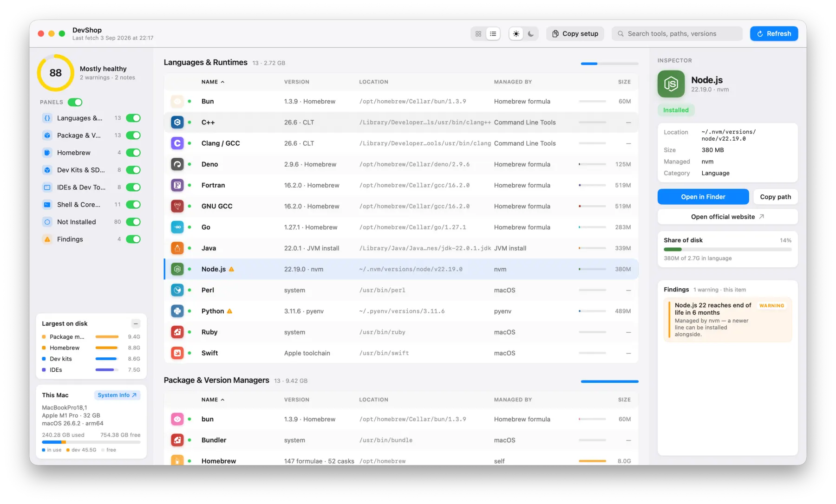Click the GNU GCC row icon

[x=177, y=206]
